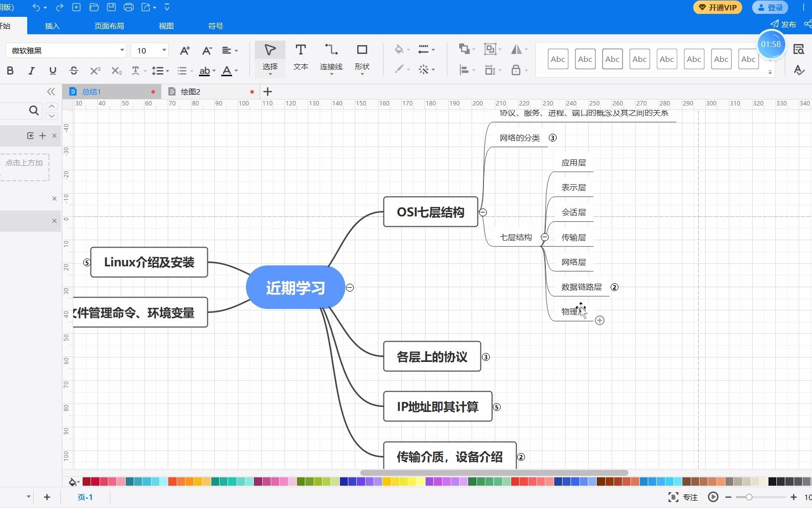
Task: Click the 开通VIP button
Action: coord(717,7)
